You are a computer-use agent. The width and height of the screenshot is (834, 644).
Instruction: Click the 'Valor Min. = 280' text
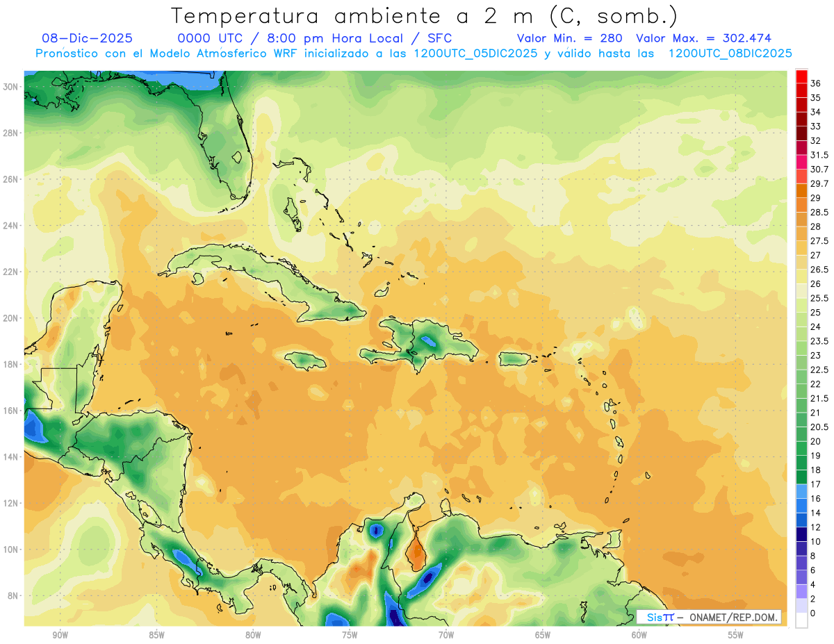click(x=570, y=38)
